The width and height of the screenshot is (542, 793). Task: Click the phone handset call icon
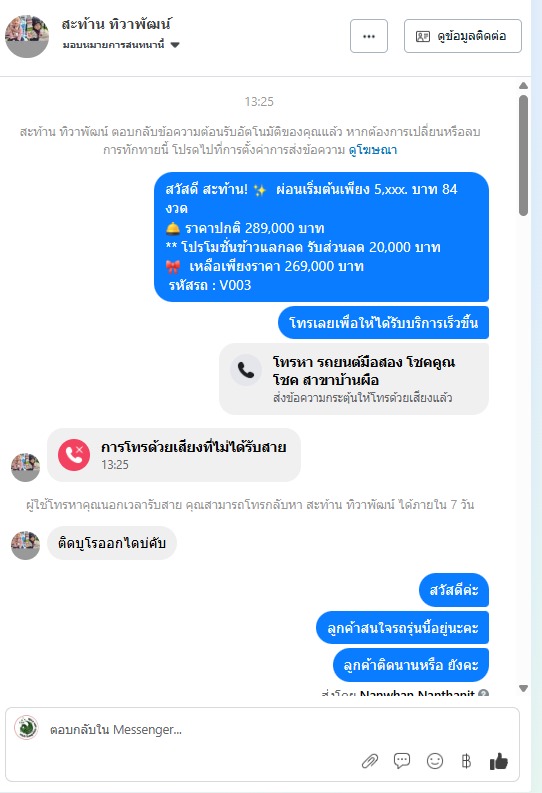click(x=246, y=370)
